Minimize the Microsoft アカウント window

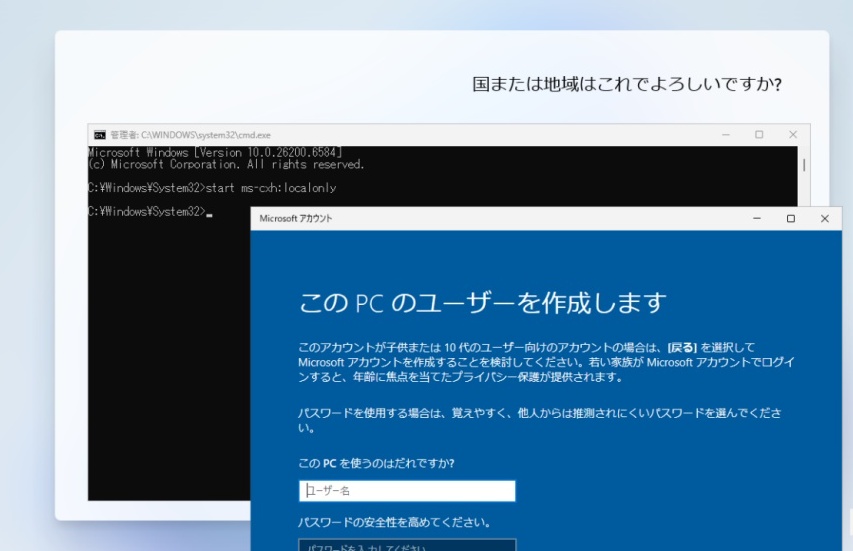pos(756,218)
